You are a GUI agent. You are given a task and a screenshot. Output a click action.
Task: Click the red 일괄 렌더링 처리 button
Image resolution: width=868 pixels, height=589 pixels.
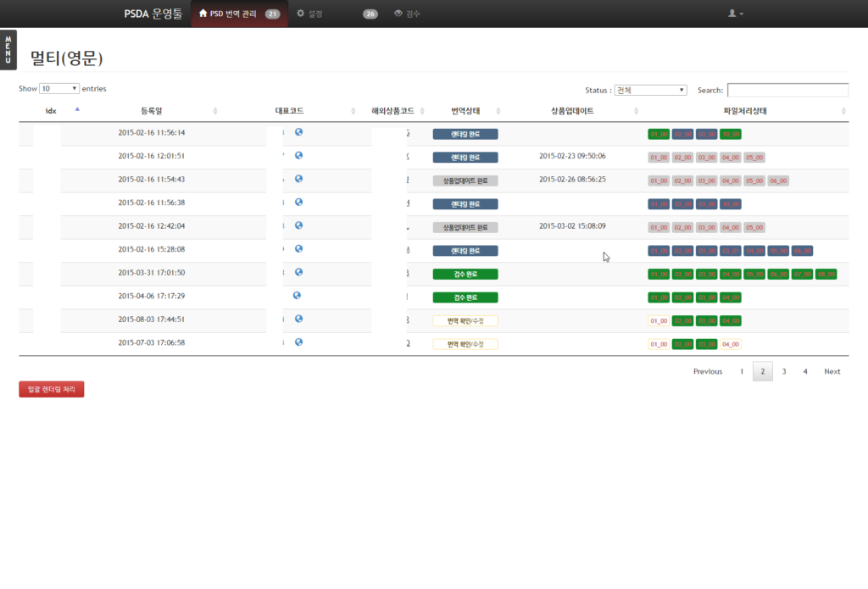(52, 389)
